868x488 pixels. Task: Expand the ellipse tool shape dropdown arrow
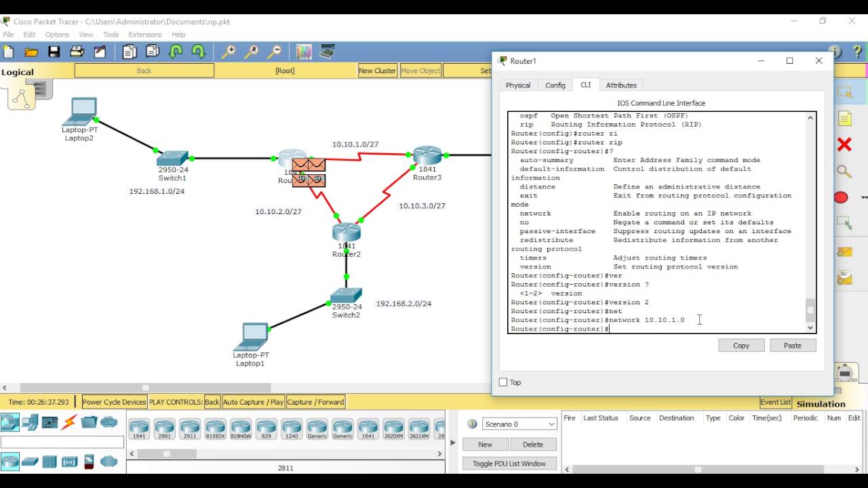(863, 198)
